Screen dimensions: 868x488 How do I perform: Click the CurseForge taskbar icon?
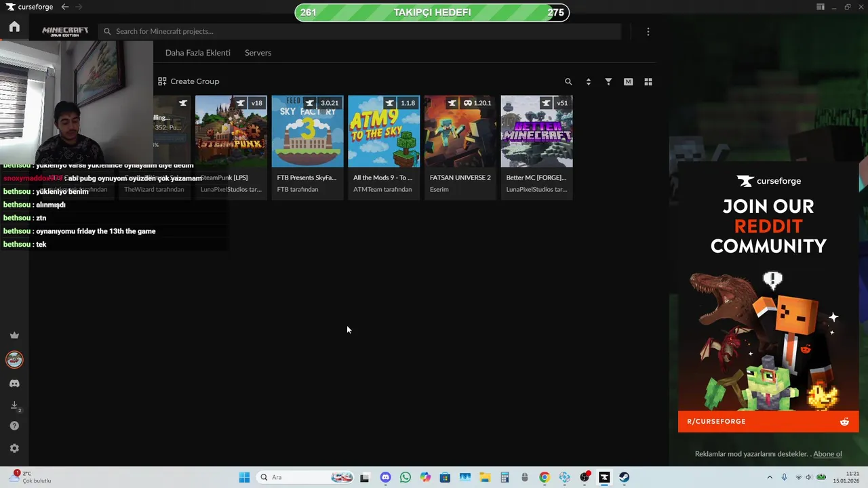click(604, 477)
